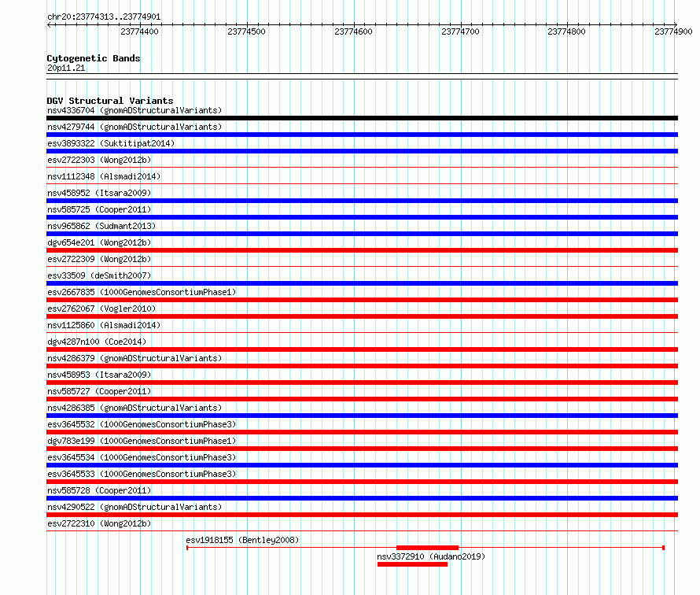Image resolution: width=700 pixels, height=595 pixels.
Task: Click the red bar under dgv654e201
Action: 362,250
